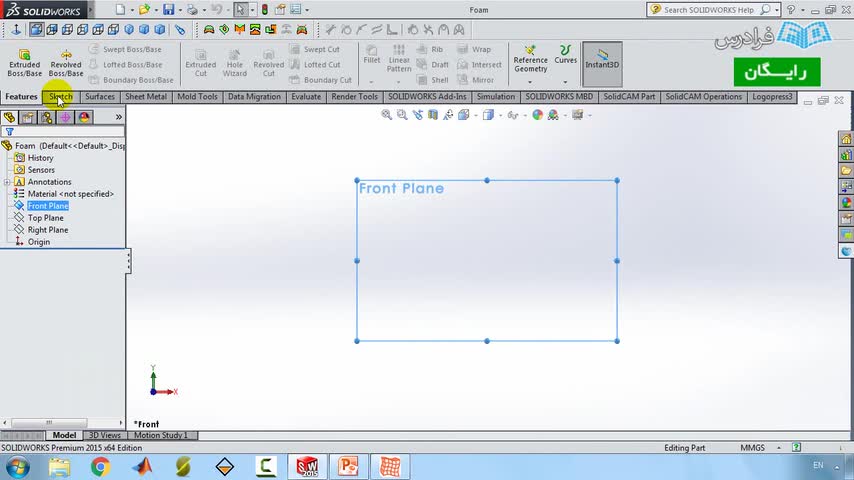Toggle the Instant3D button
854x480 pixels.
pyautogui.click(x=602, y=64)
